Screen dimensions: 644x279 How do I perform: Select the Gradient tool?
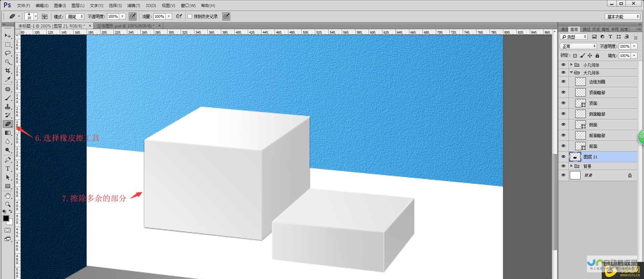[x=8, y=133]
